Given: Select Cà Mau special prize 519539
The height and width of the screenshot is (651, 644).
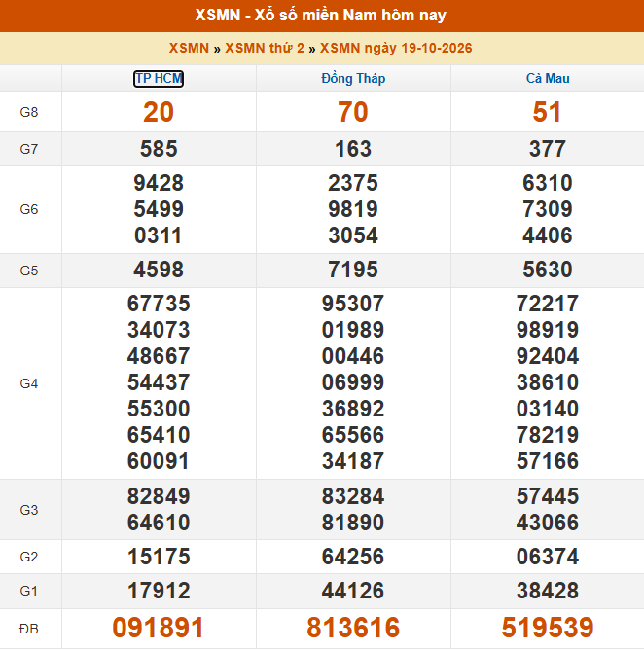Looking at the screenshot, I should [x=548, y=628].
